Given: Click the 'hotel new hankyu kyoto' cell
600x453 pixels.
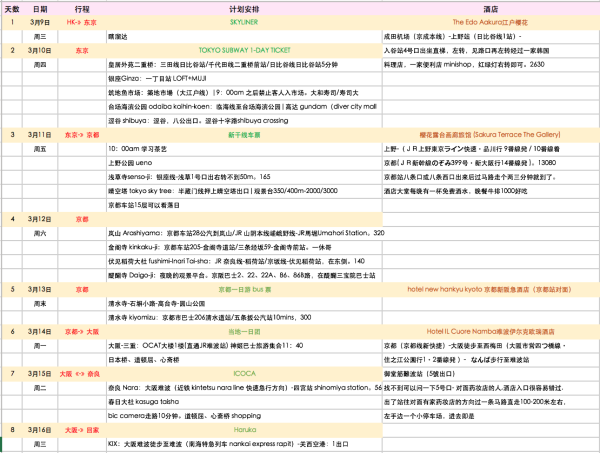Looking at the screenshot, I should click(x=491, y=290).
